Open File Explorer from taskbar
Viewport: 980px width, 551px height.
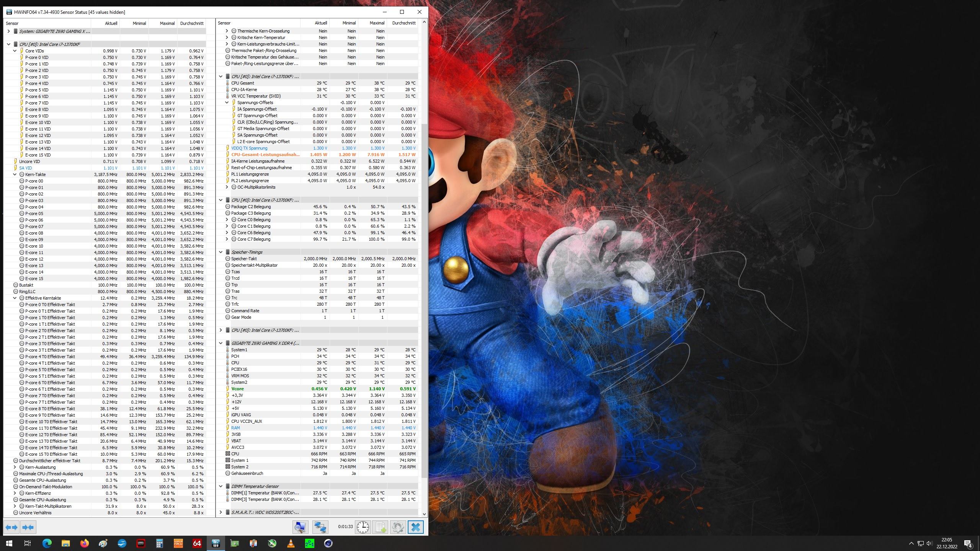click(65, 543)
